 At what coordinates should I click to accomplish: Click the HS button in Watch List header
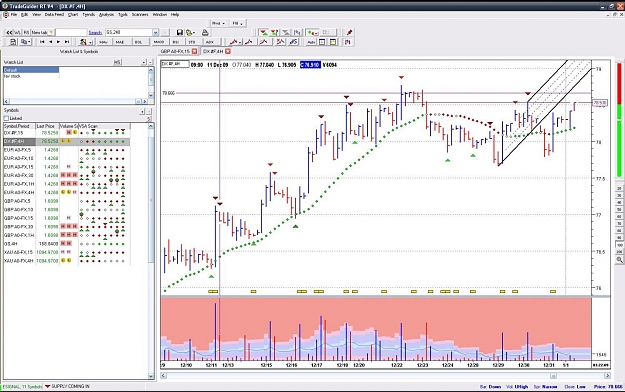point(117,62)
